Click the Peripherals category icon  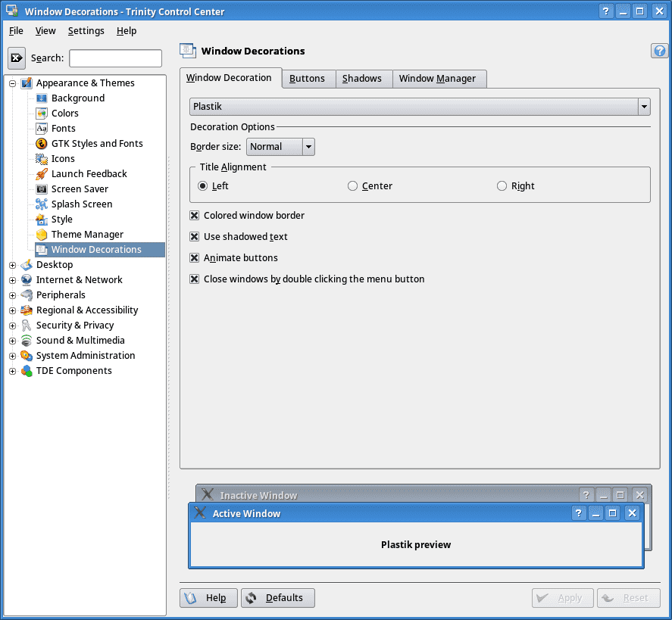click(27, 295)
